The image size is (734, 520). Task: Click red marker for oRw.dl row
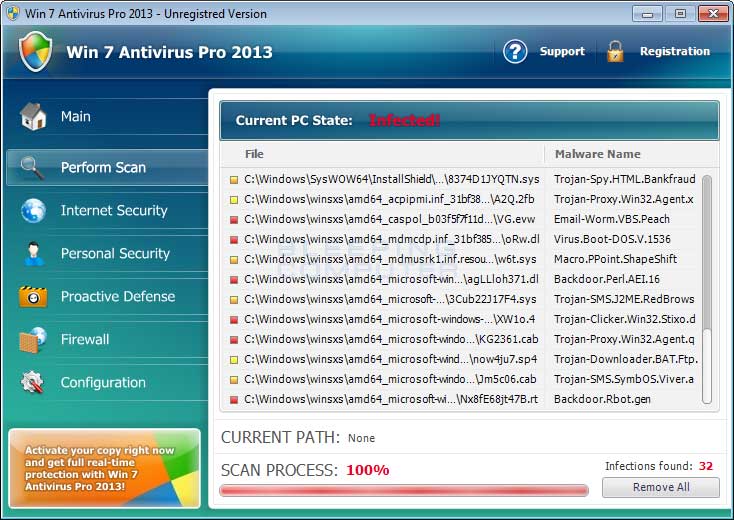click(x=234, y=240)
